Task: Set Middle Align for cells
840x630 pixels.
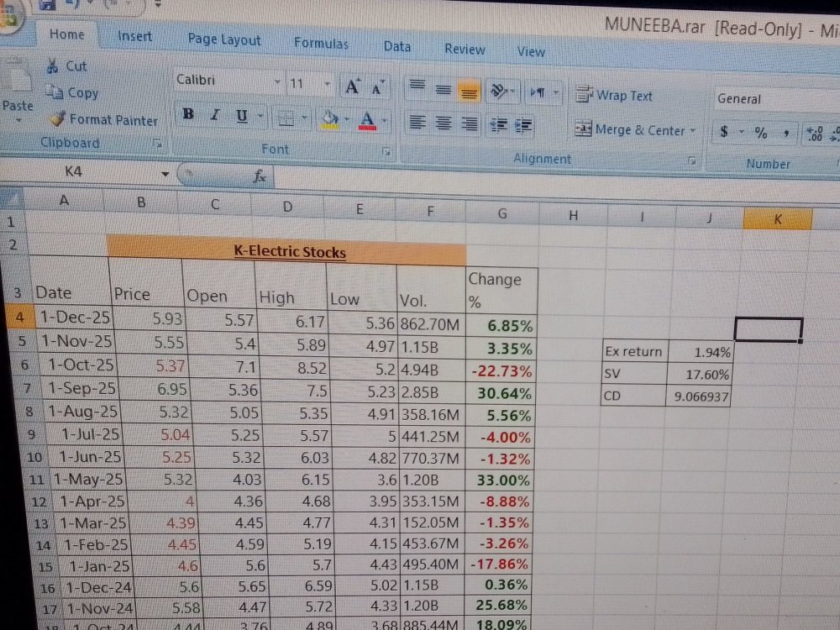Action: pyautogui.click(x=443, y=90)
